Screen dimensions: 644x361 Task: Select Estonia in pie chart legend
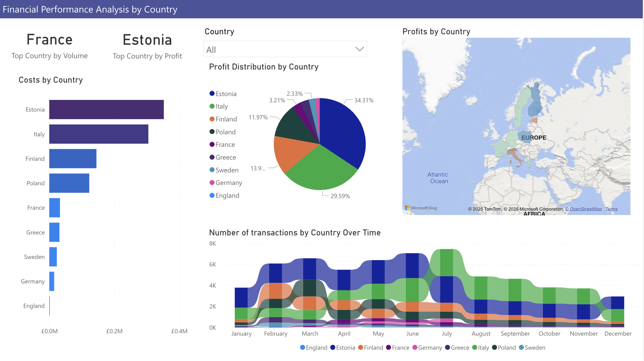tap(226, 94)
